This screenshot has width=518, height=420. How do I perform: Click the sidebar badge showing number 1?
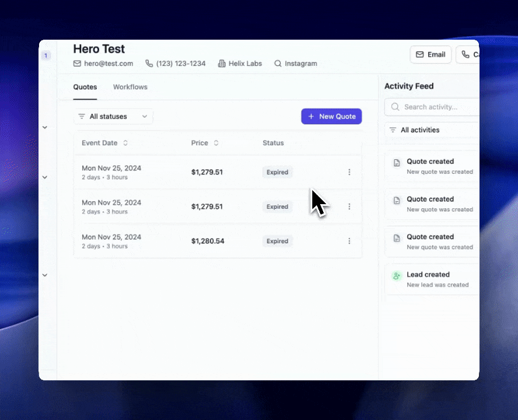click(46, 55)
